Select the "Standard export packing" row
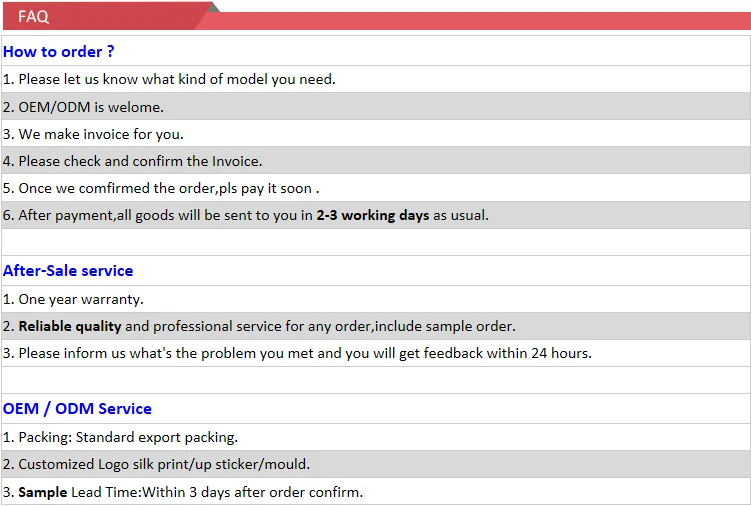This screenshot has width=751, height=506. (x=120, y=437)
